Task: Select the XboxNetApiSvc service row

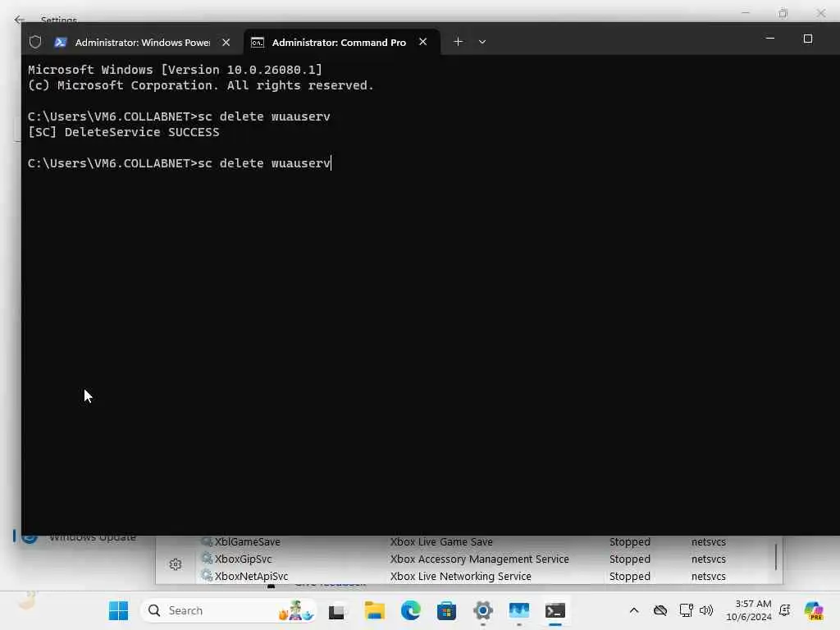Action: click(464, 576)
